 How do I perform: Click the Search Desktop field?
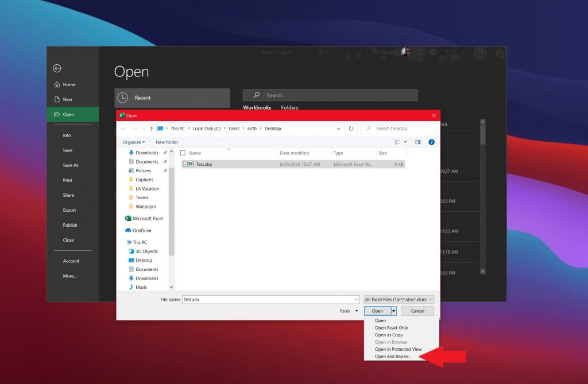pyautogui.click(x=399, y=129)
